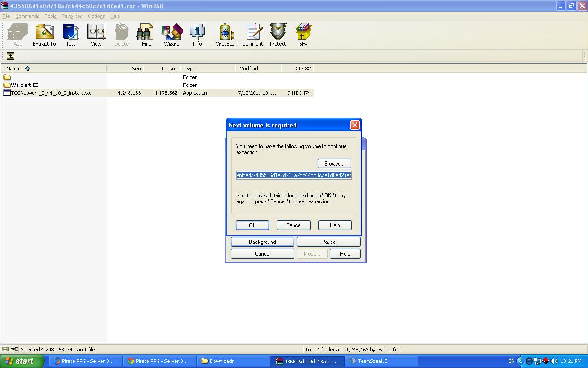Sort by the Packed column header

coord(161,69)
